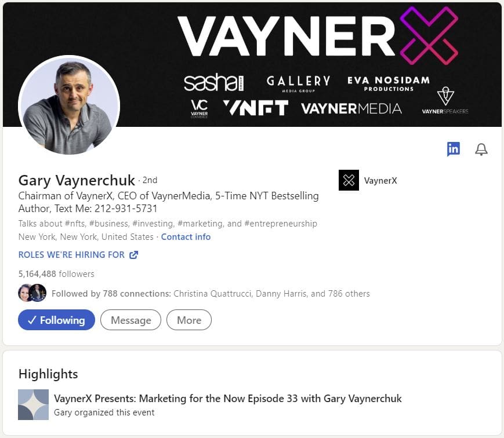Viewport: 504px width, 438px height.
Task: Click the mutual connections avatar pair
Action: click(32, 293)
